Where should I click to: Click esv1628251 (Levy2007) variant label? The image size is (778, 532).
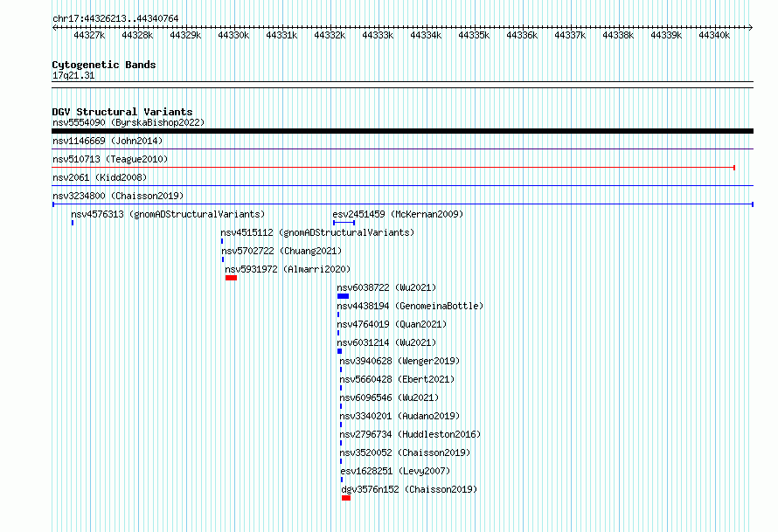click(395, 471)
